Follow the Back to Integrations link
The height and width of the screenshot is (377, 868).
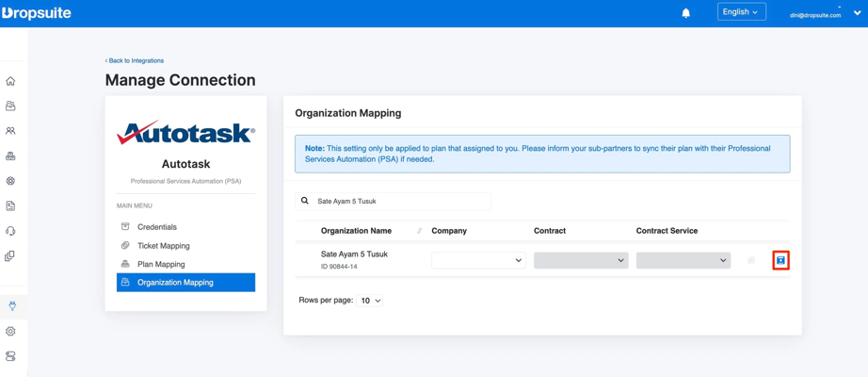135,60
